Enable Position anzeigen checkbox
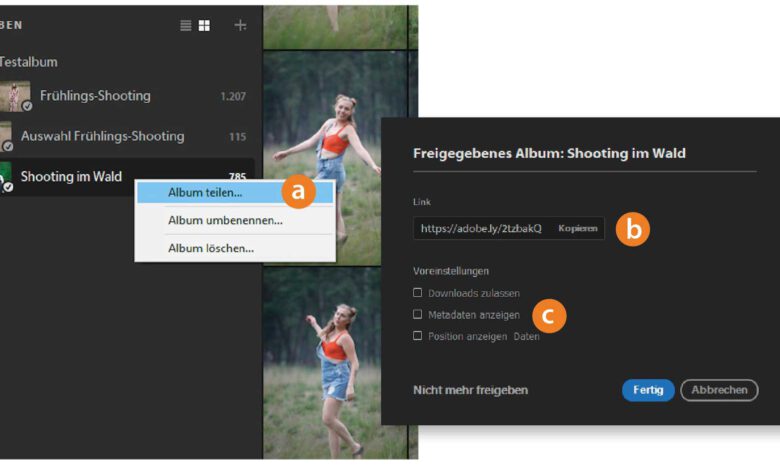The image size is (780, 470). tap(417, 335)
